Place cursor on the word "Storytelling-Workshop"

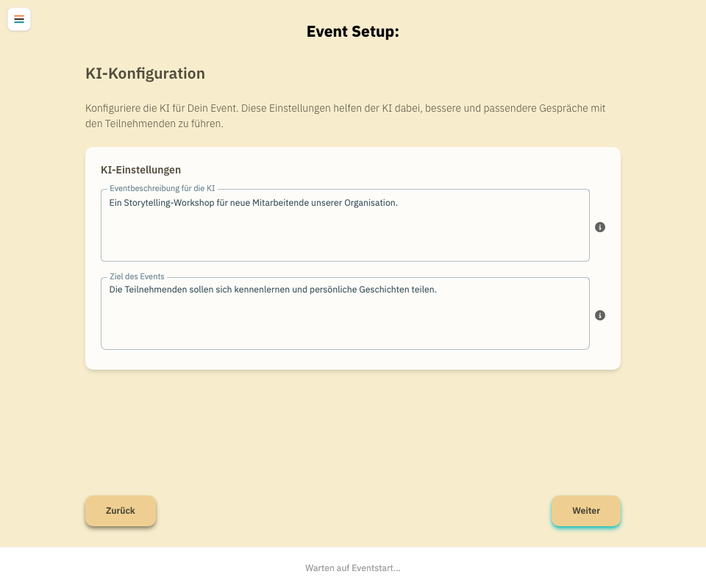point(164,203)
